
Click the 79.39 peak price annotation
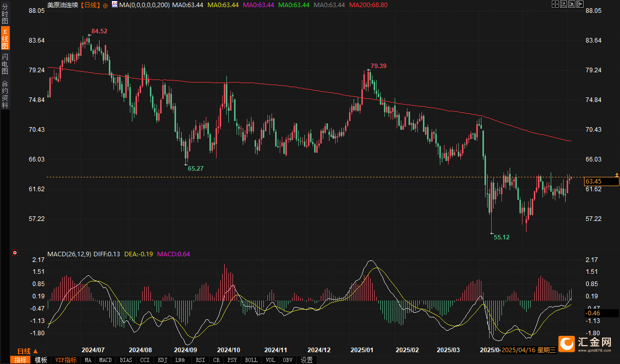coord(379,66)
